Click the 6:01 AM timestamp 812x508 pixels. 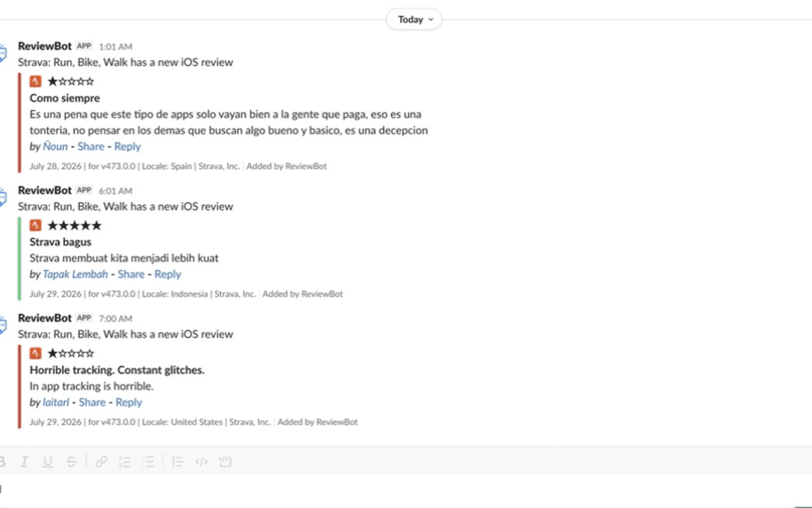115,191
